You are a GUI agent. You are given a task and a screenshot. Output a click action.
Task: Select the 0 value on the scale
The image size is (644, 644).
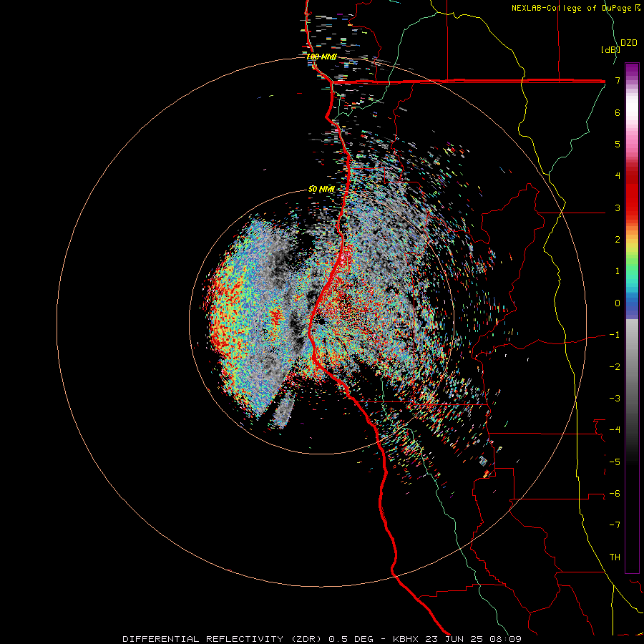618,303
